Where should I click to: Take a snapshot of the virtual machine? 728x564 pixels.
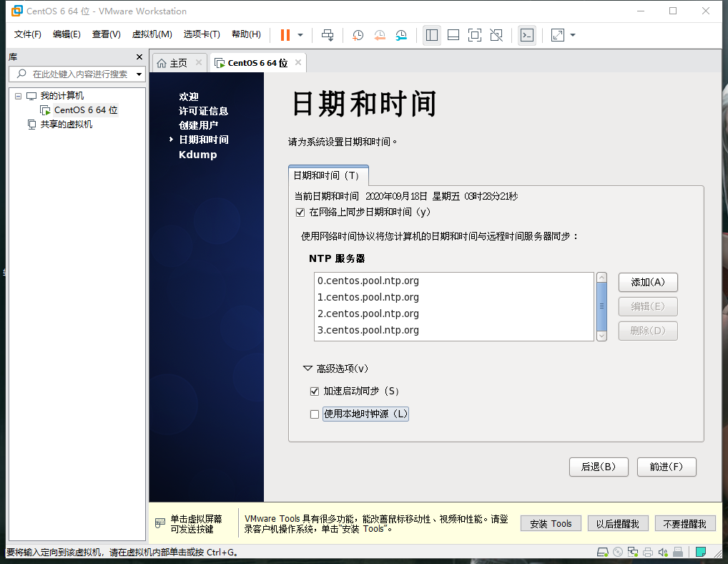pyautogui.click(x=358, y=35)
